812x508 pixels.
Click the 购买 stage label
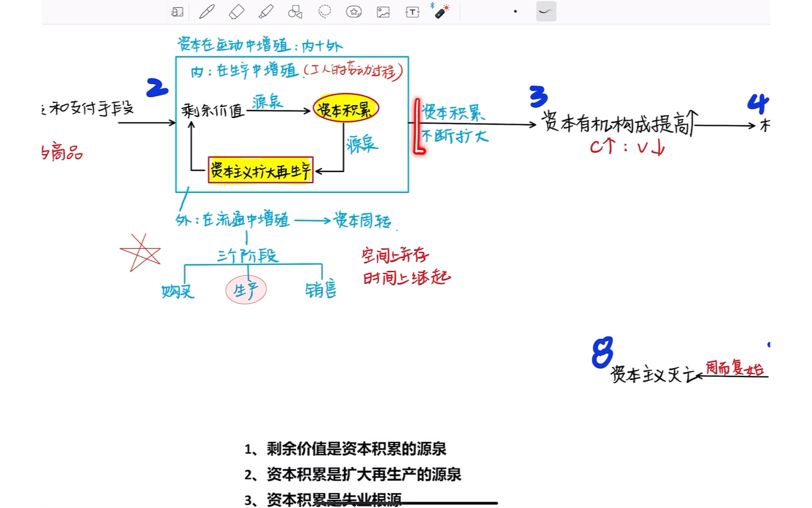pos(178,291)
